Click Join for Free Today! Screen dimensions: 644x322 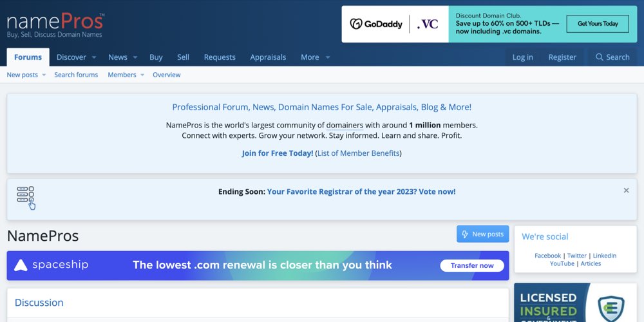pyautogui.click(x=277, y=153)
